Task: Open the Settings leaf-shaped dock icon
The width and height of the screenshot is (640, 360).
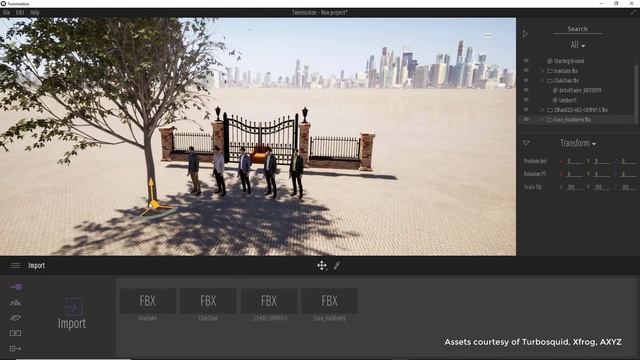Action: click(16, 318)
